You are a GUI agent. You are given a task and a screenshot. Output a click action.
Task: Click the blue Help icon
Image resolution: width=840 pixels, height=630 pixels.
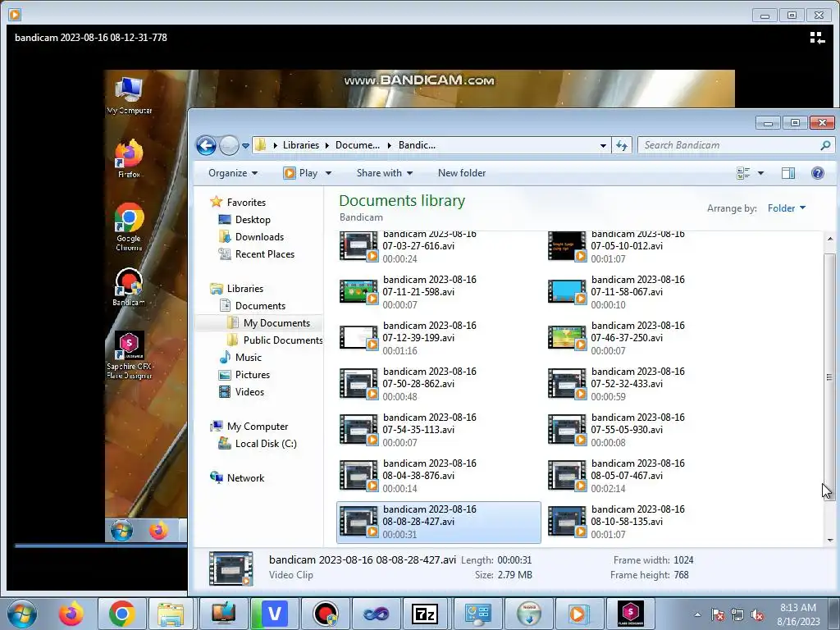click(818, 173)
